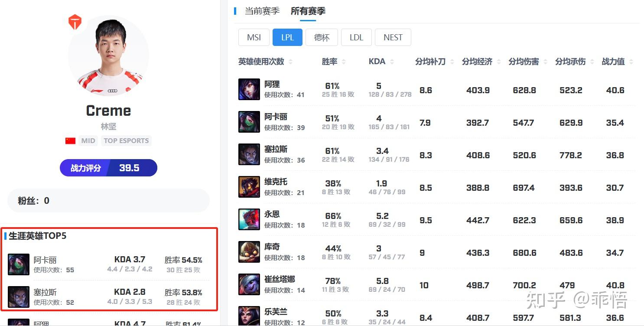Choose the LDL league filter
The height and width of the screenshot is (326, 644).
[x=356, y=37]
